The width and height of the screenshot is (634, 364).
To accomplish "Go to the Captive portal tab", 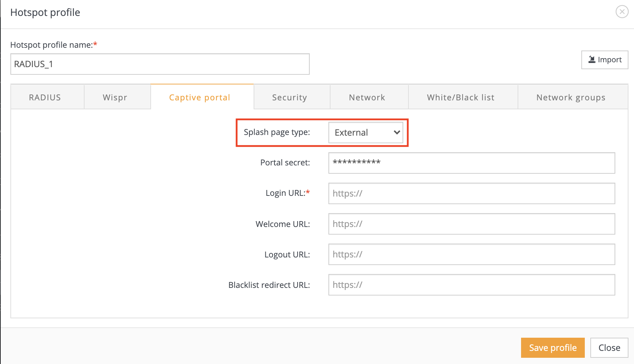I will [199, 97].
